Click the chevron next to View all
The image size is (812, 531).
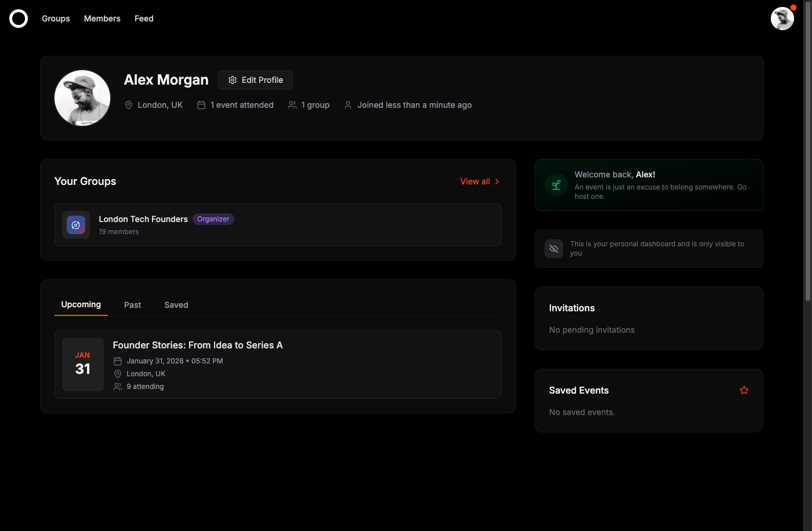pyautogui.click(x=497, y=181)
